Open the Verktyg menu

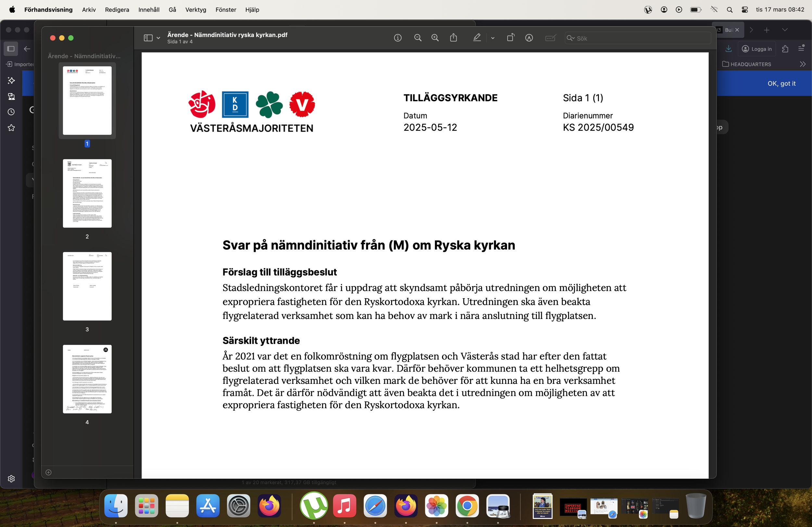tap(196, 9)
